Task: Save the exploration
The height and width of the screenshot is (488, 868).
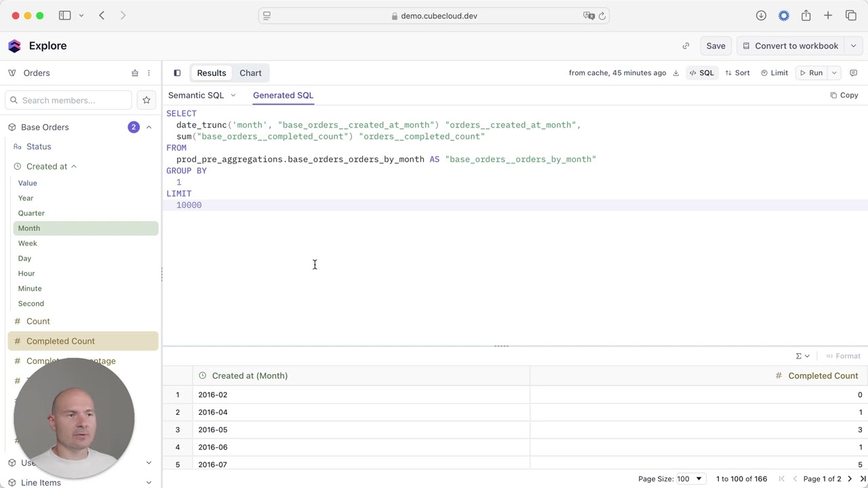Action: (x=715, y=46)
